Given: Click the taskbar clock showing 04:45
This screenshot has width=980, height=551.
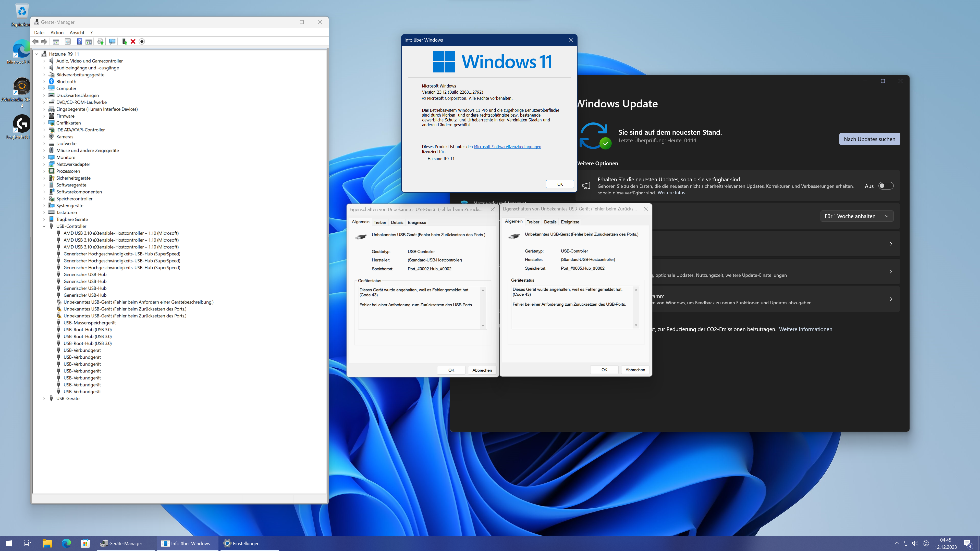Looking at the screenshot, I should pos(945,543).
